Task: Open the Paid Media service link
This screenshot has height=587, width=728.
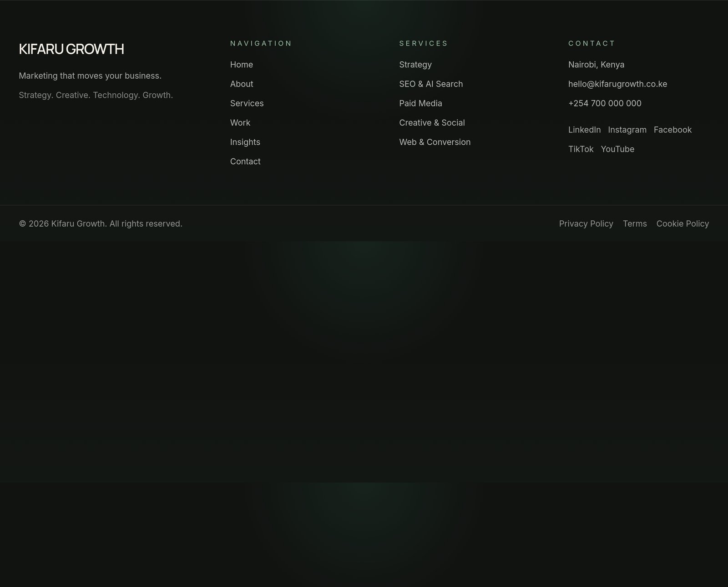Action: (x=421, y=103)
